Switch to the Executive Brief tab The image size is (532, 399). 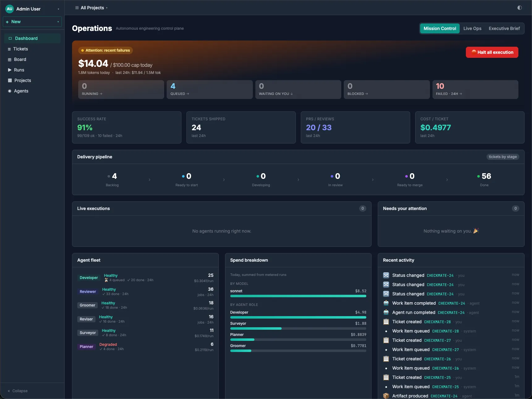pyautogui.click(x=504, y=28)
